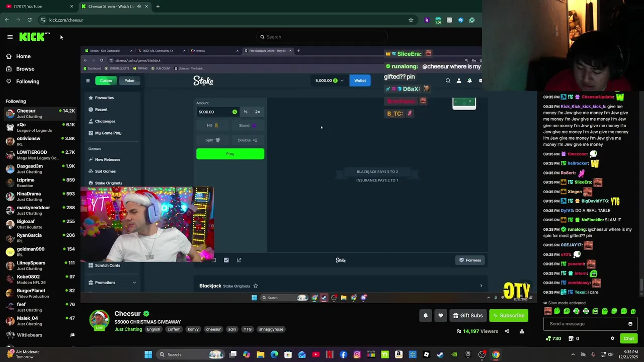Open Iziprime channel in following list
This screenshot has width=644, height=362.
[39, 183]
